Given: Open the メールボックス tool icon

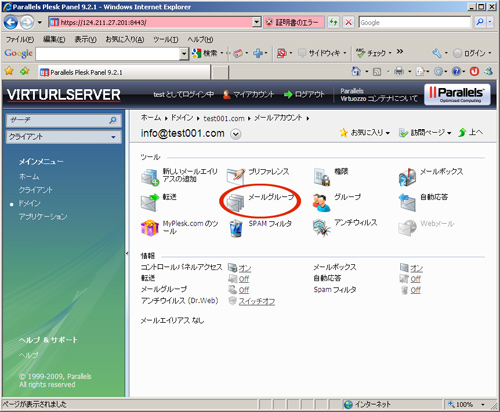Looking at the screenshot, I should (x=407, y=177).
